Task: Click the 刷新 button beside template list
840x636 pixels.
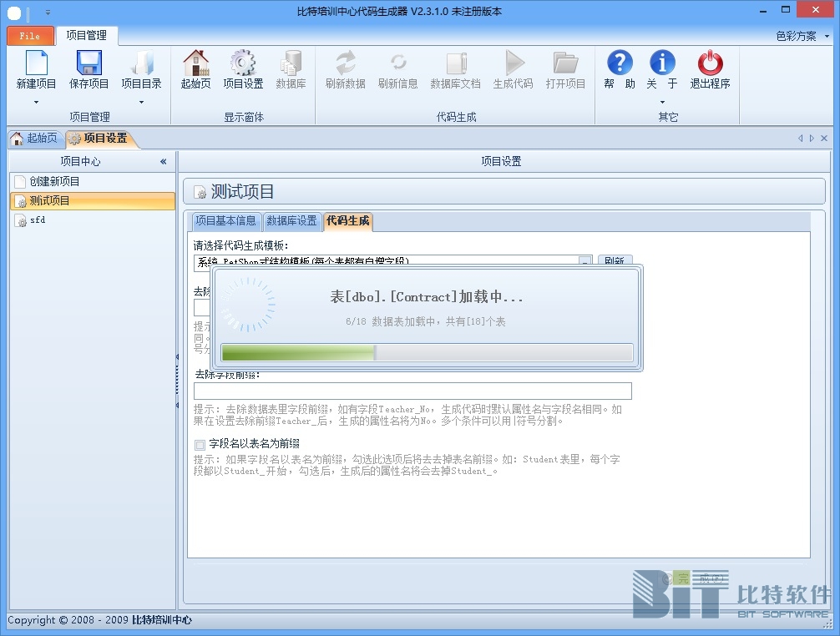Action: pos(615,261)
